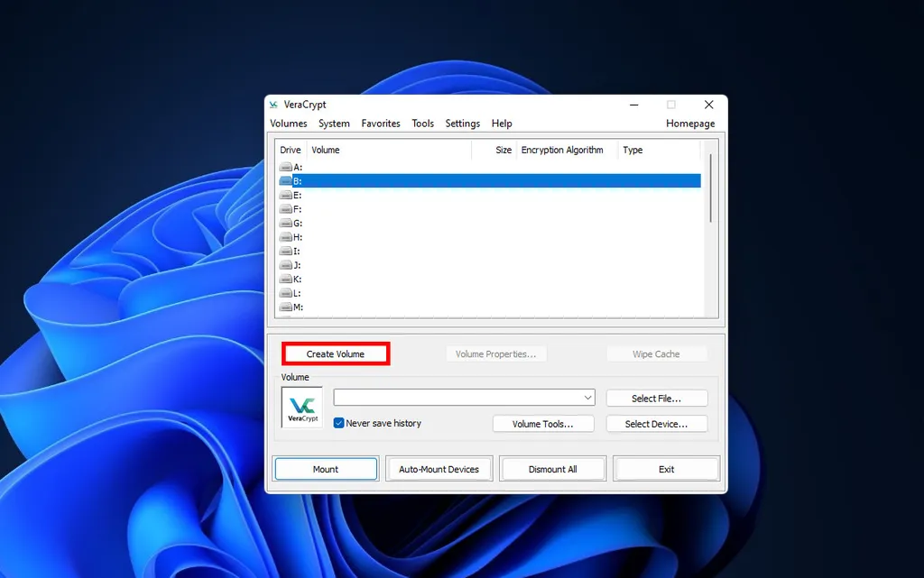Visit the Homepage link in menu bar
Image resolution: width=924 pixels, height=578 pixels.
[x=690, y=124]
